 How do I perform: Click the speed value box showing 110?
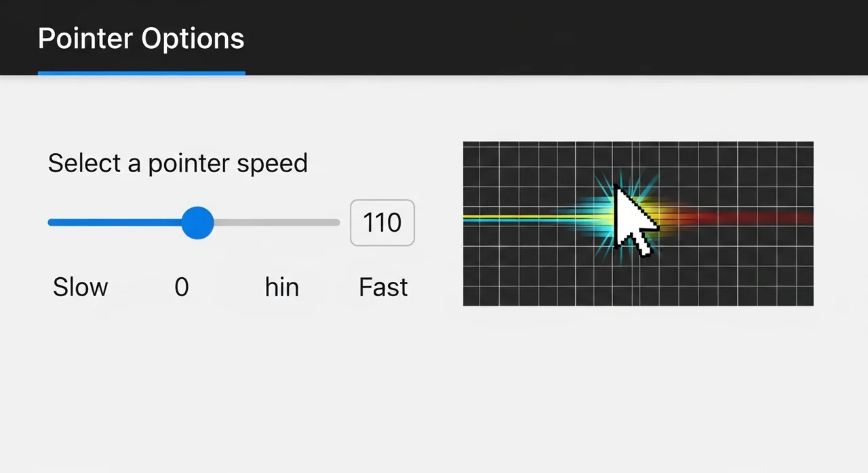click(x=382, y=222)
